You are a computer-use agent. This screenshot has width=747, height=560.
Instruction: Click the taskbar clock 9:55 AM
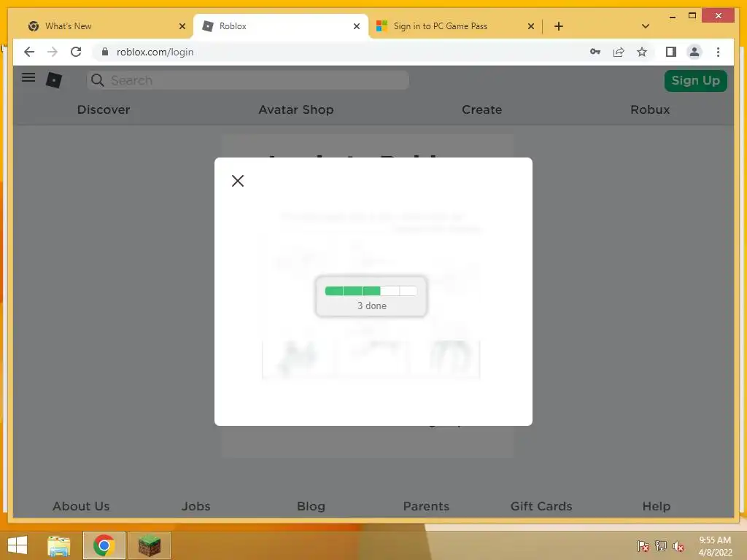click(715, 540)
